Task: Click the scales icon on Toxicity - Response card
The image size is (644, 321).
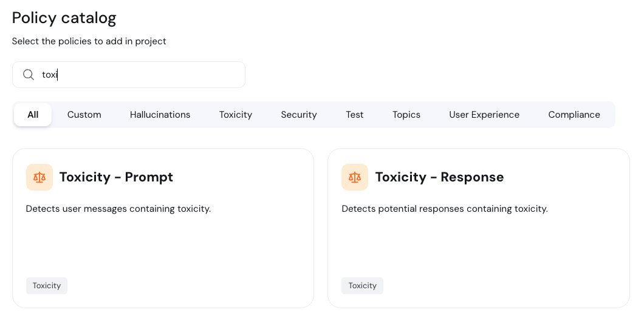Action: (355, 177)
